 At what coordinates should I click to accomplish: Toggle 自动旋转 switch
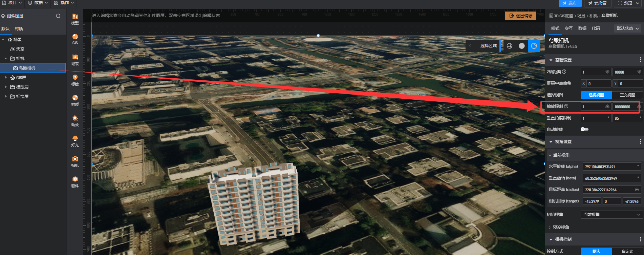pos(584,129)
